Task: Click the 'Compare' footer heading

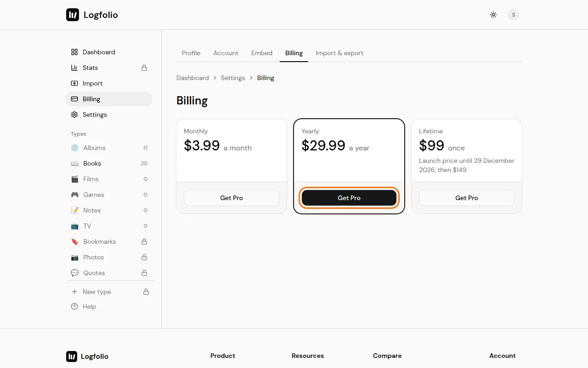Action: tap(387, 356)
